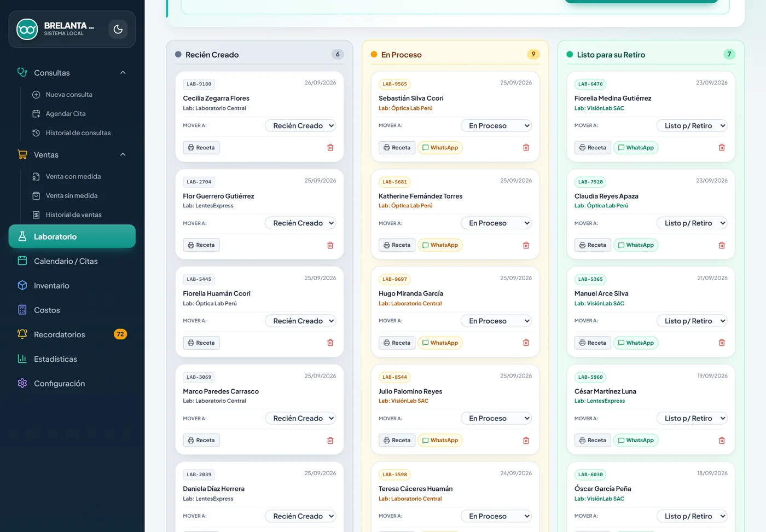
Task: Delete César Martínez Luna order
Action: [x=722, y=441]
